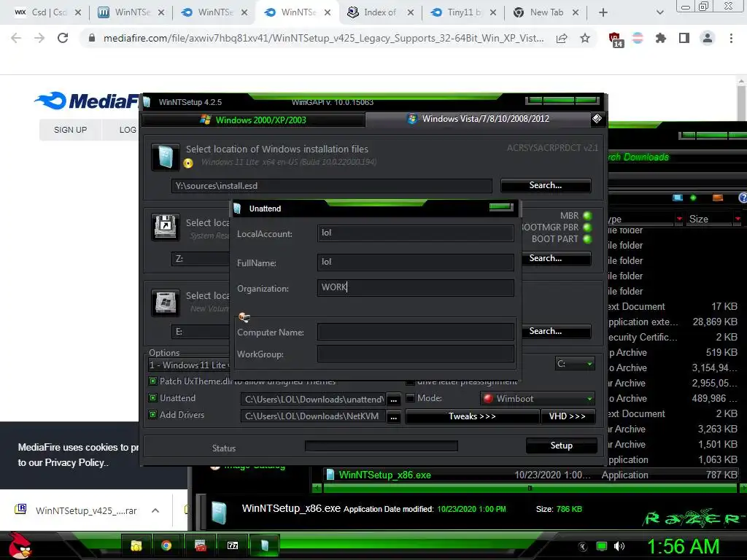Open the VHD >>> panel
747x560 pixels.
(568, 416)
